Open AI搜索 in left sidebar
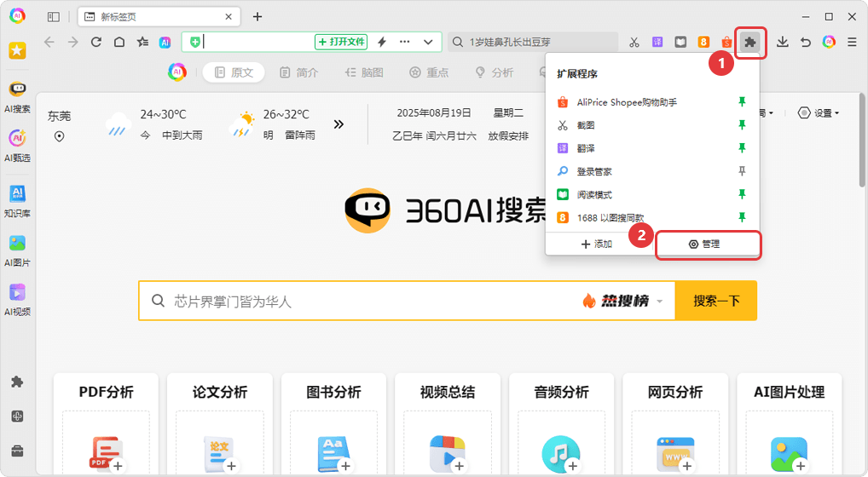This screenshot has height=477, width=868. pyautogui.click(x=17, y=97)
